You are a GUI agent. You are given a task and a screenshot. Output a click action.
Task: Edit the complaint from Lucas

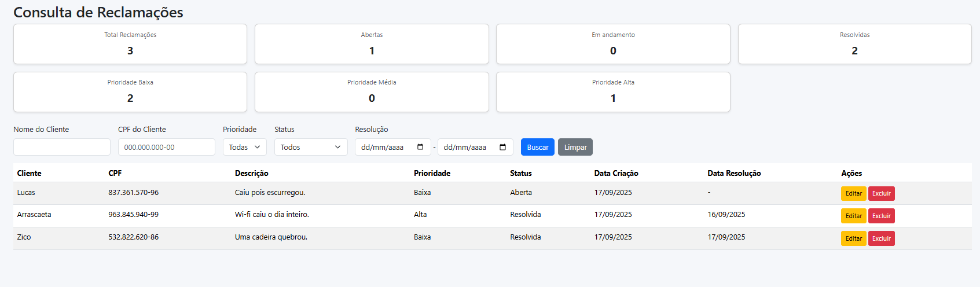[x=854, y=193]
